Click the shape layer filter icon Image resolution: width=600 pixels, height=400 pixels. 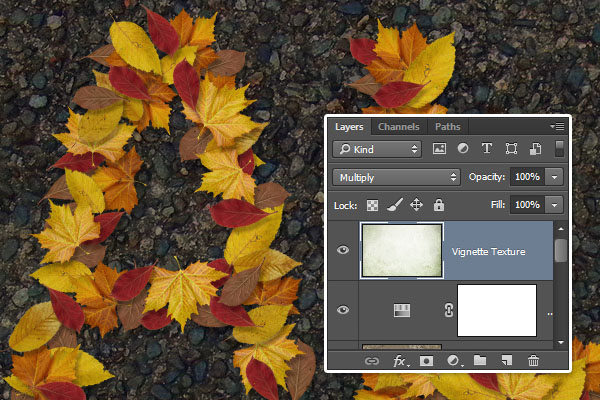[511, 149]
